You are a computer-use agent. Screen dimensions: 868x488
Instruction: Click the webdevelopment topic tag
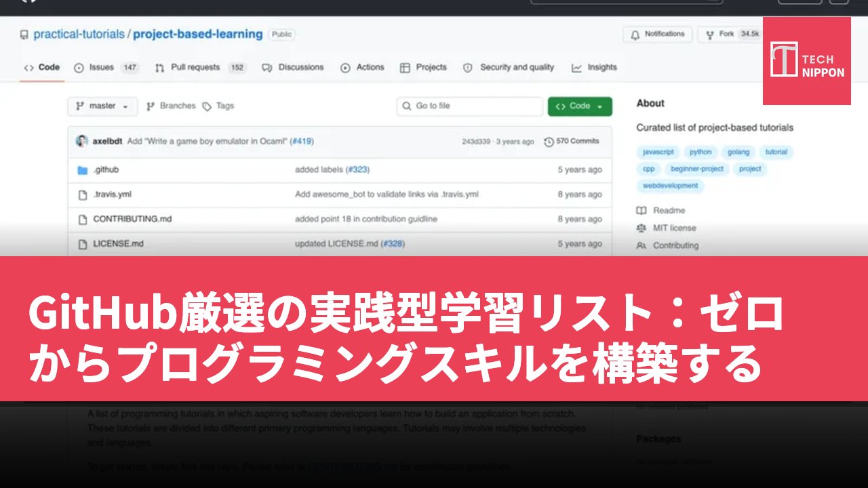click(670, 186)
